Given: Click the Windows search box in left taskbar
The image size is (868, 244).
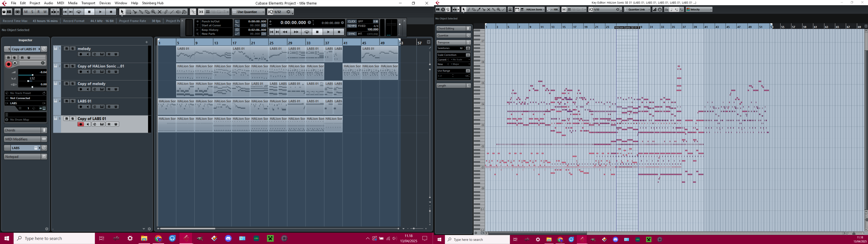Looking at the screenshot, I should tap(54, 238).
